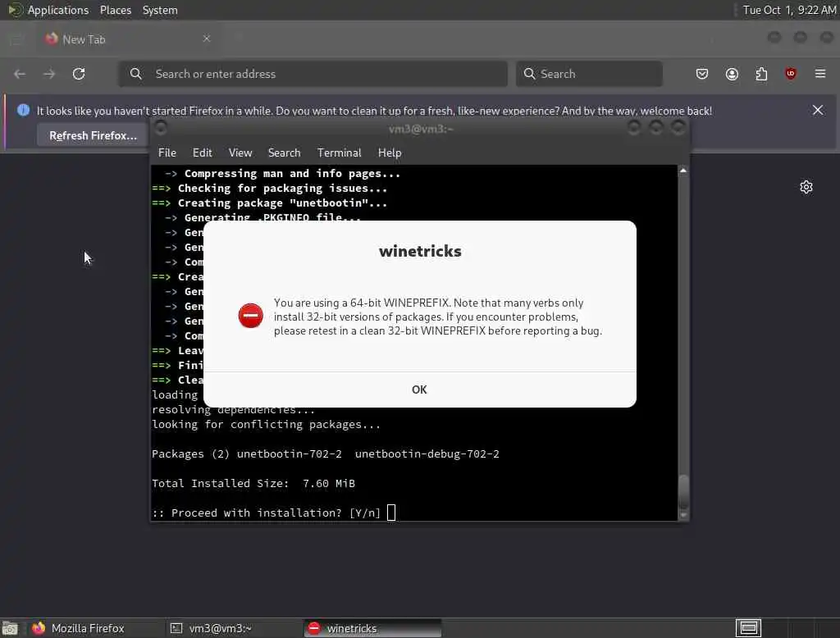Open the terminal Edit menu
This screenshot has width=840, height=638.
202,153
